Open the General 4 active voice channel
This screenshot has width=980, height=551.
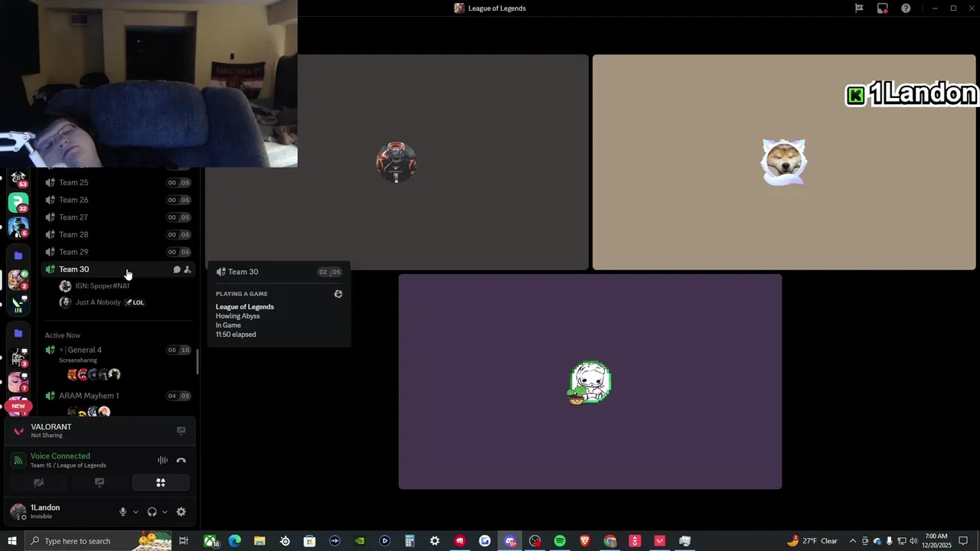click(x=117, y=350)
